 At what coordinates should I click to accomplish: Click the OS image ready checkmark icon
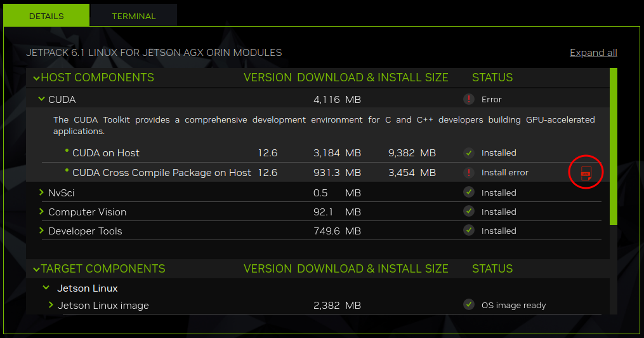coord(468,304)
